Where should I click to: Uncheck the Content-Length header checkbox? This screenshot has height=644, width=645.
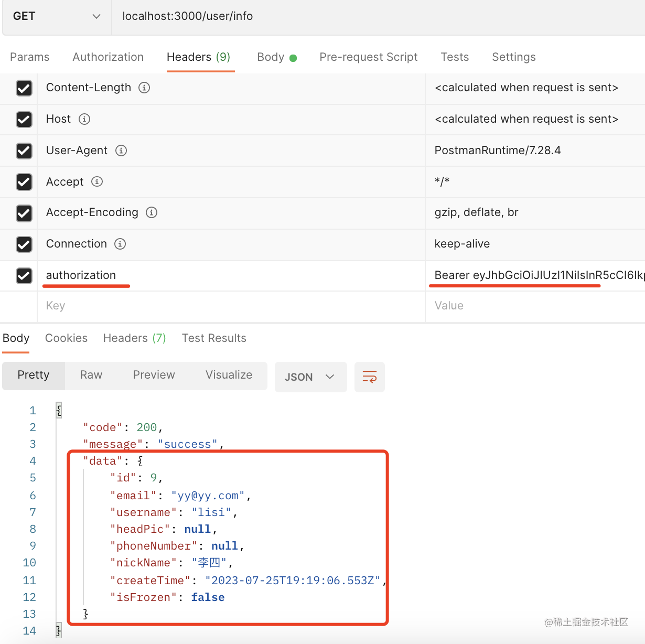pyautogui.click(x=24, y=88)
